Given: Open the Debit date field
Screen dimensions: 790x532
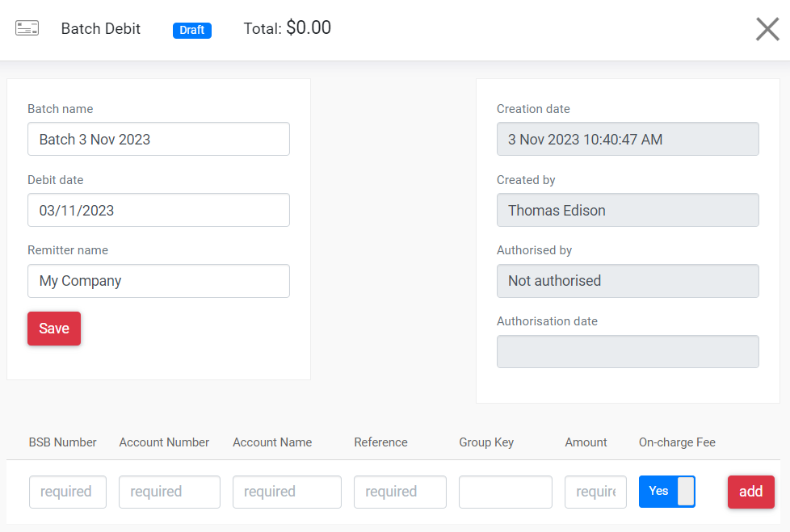Looking at the screenshot, I should coord(158,210).
